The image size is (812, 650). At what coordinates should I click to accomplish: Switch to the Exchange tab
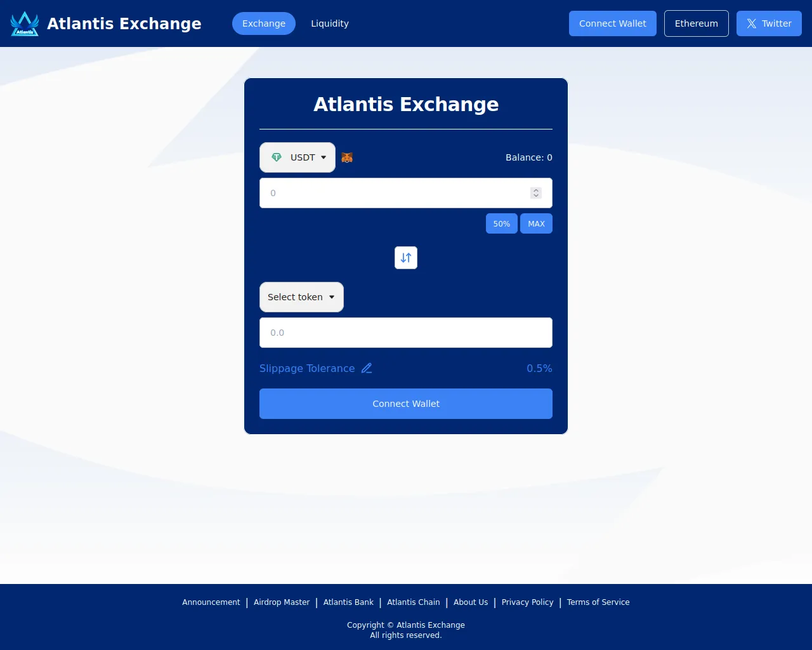(264, 23)
